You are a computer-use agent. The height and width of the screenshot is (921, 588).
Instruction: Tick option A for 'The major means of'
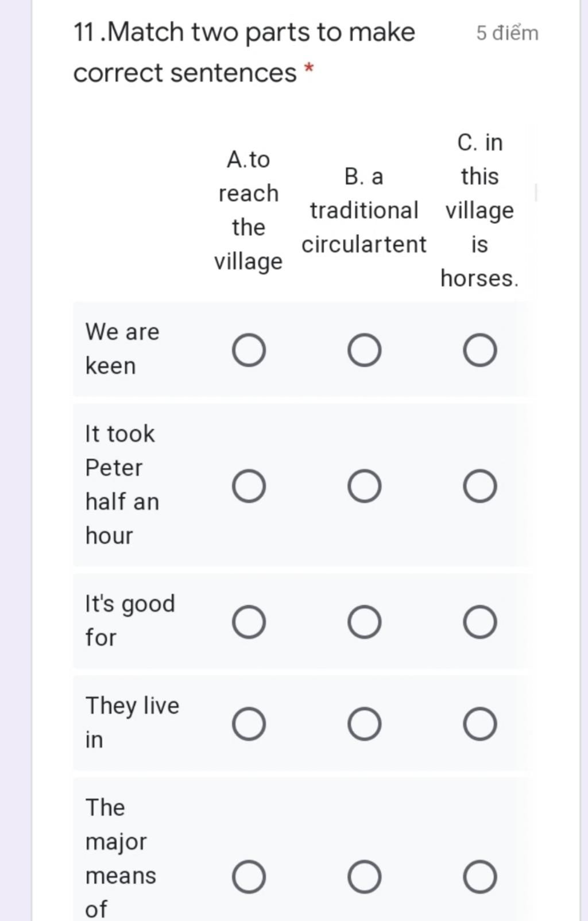[249, 877]
